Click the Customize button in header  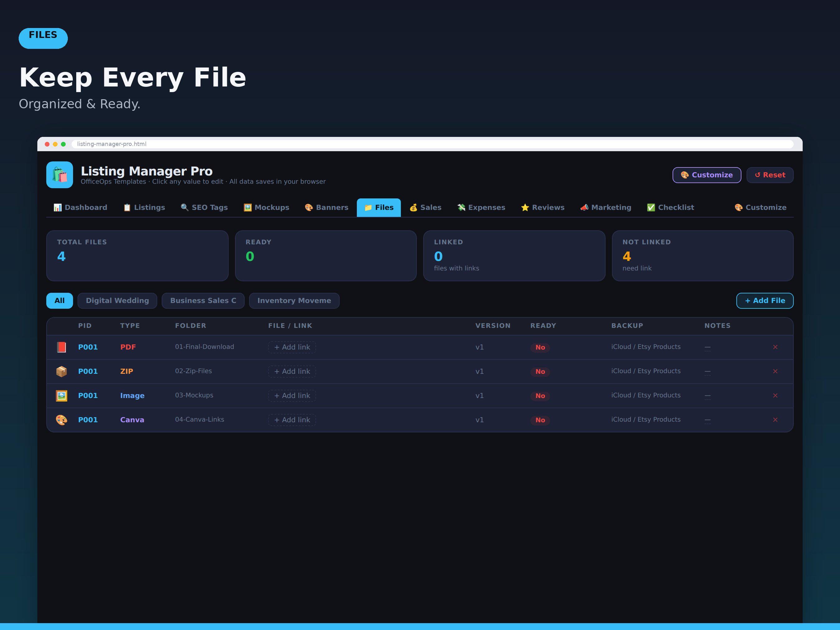707,175
